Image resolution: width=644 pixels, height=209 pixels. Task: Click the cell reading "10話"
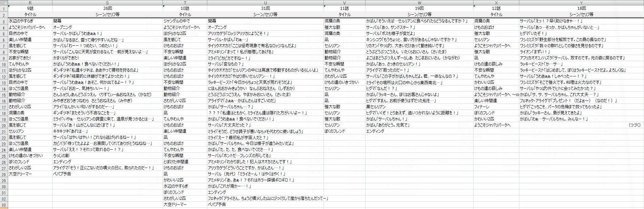[185, 8]
